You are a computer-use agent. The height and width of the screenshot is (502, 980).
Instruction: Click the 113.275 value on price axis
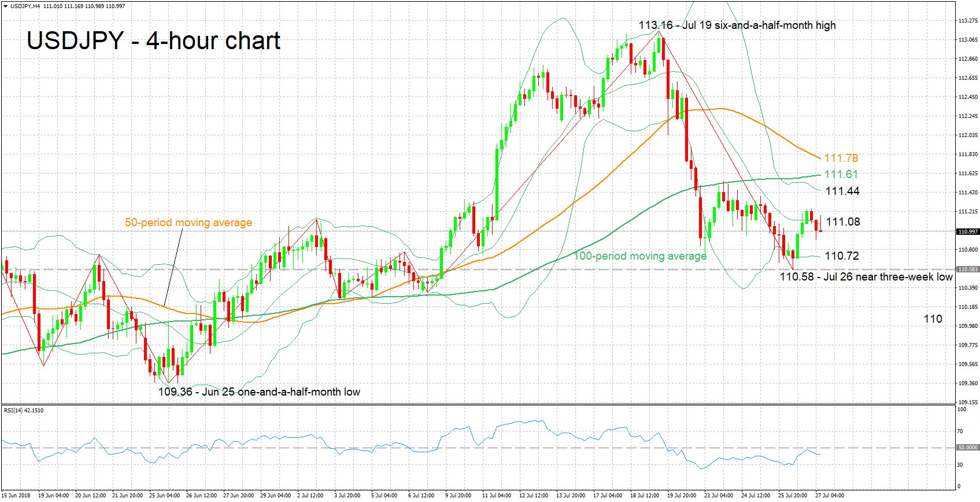pos(968,21)
